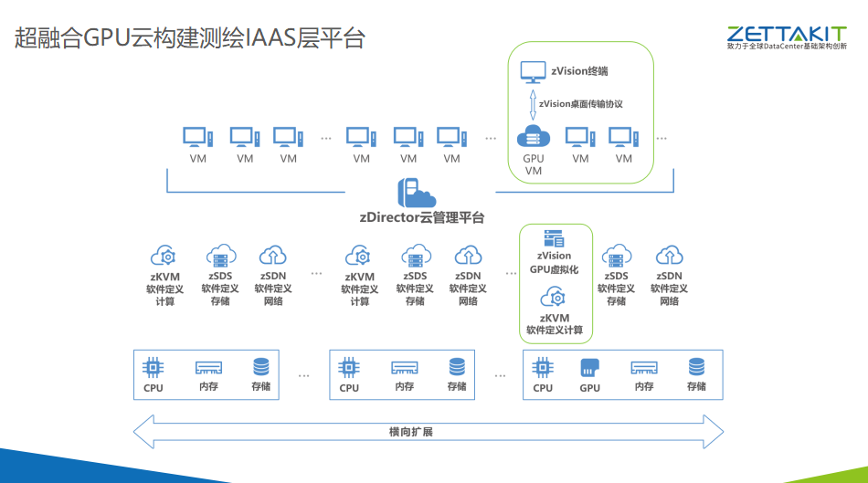Viewport: 868px width, 483px height.
Task: Click the 存储 icon in the GPU hardware box
Action: pyautogui.click(x=696, y=367)
